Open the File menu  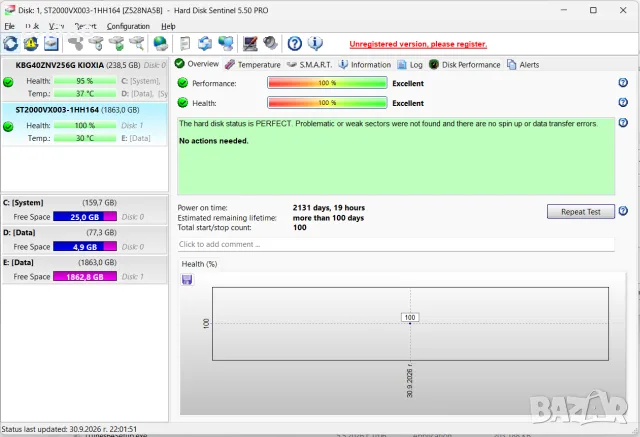click(x=9, y=26)
